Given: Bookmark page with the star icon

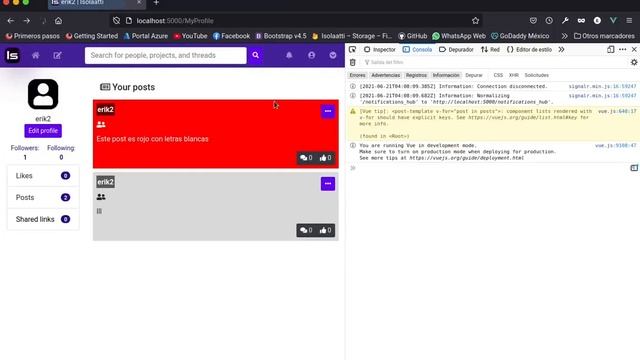Looking at the screenshot, I should point(475,20).
